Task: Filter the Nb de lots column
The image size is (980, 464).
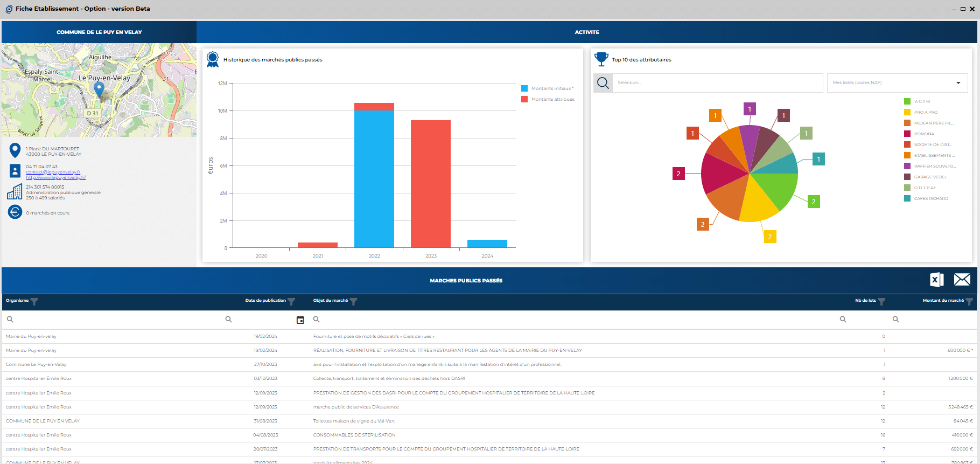Action: (881, 301)
